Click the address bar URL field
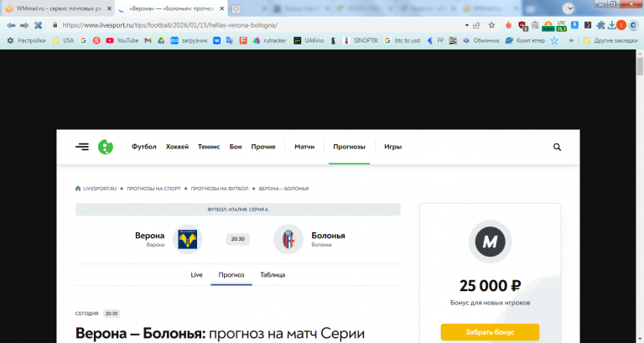Viewport: 644px width, 343px height. tap(261, 25)
